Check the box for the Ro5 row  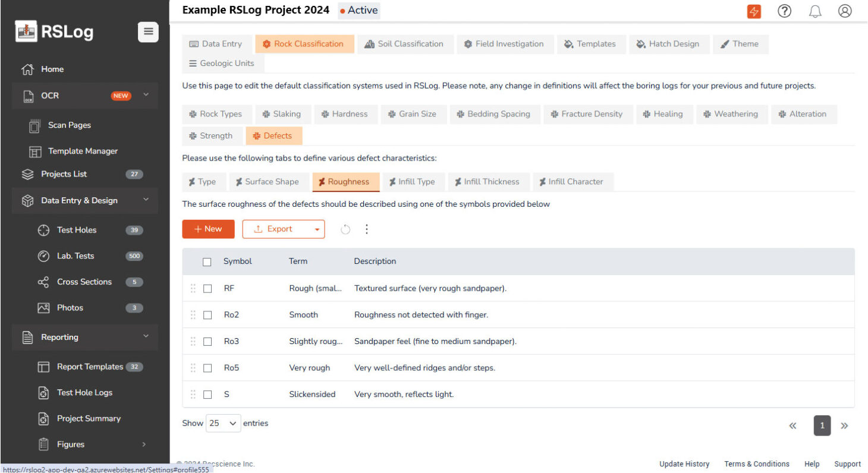click(x=207, y=368)
